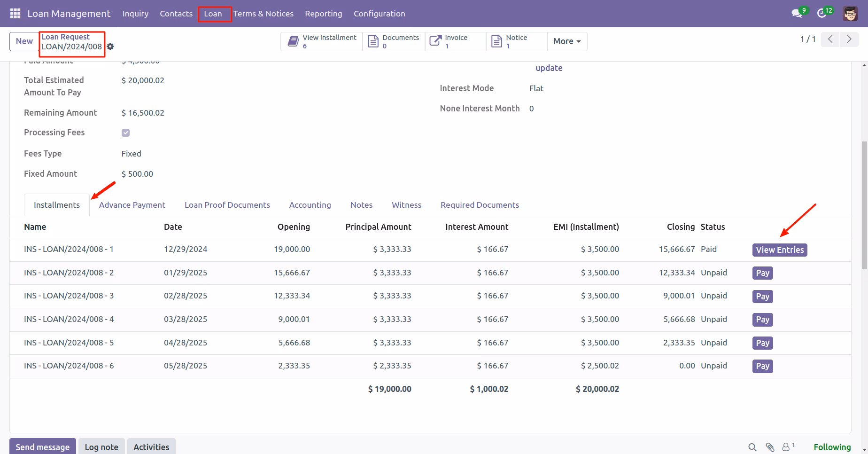The height and width of the screenshot is (454, 868).
Task: Open the Configuration menu
Action: (380, 14)
